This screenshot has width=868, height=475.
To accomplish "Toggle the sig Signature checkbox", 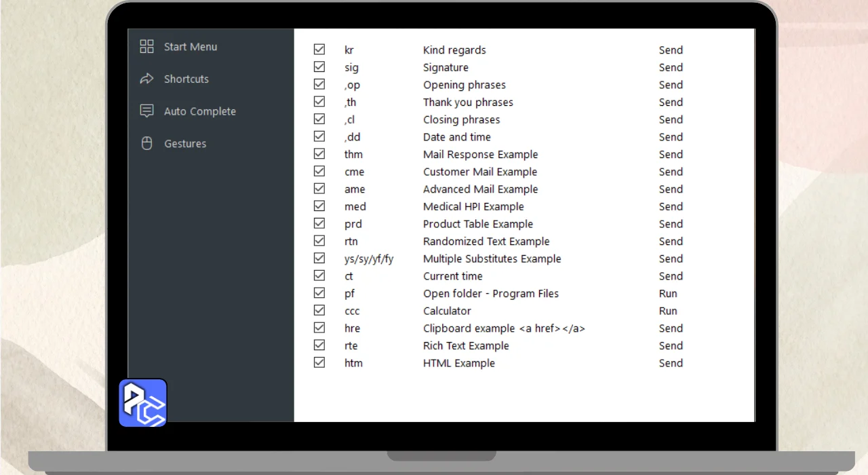I will [x=319, y=67].
